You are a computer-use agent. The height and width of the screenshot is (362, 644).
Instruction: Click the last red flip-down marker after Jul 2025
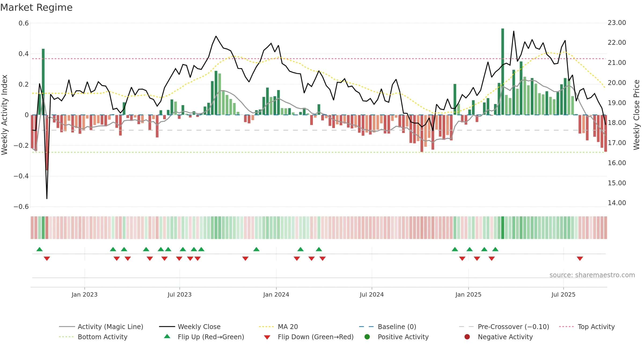tap(580, 258)
